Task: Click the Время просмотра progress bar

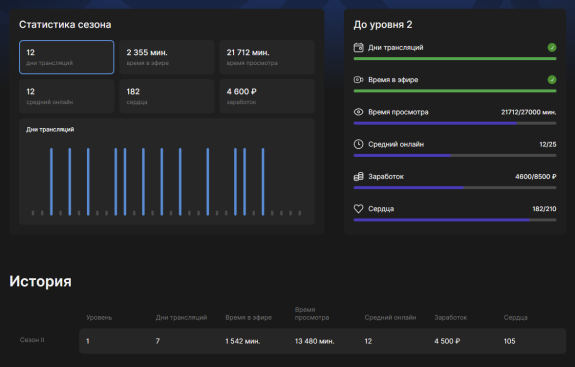Action: 455,123
